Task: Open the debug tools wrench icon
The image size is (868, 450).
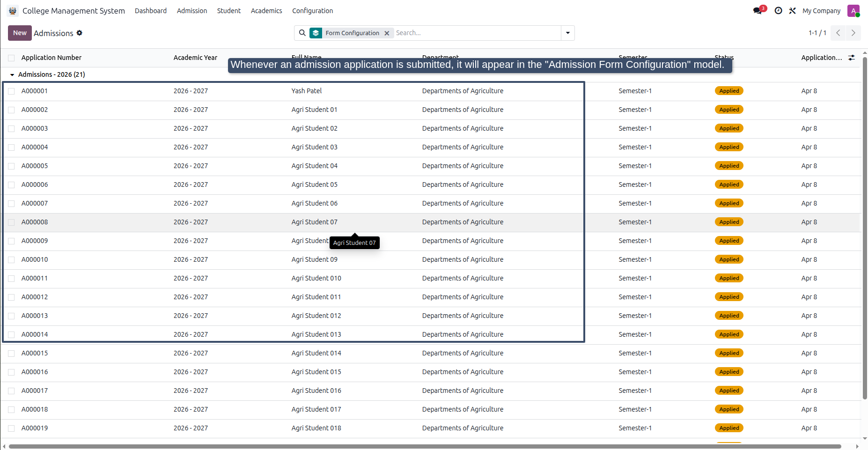Action: point(792,11)
